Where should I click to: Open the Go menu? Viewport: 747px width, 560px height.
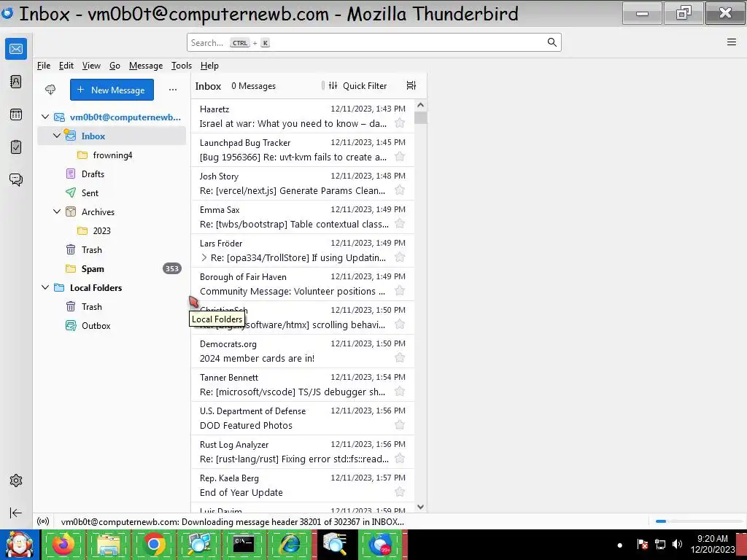coord(115,66)
